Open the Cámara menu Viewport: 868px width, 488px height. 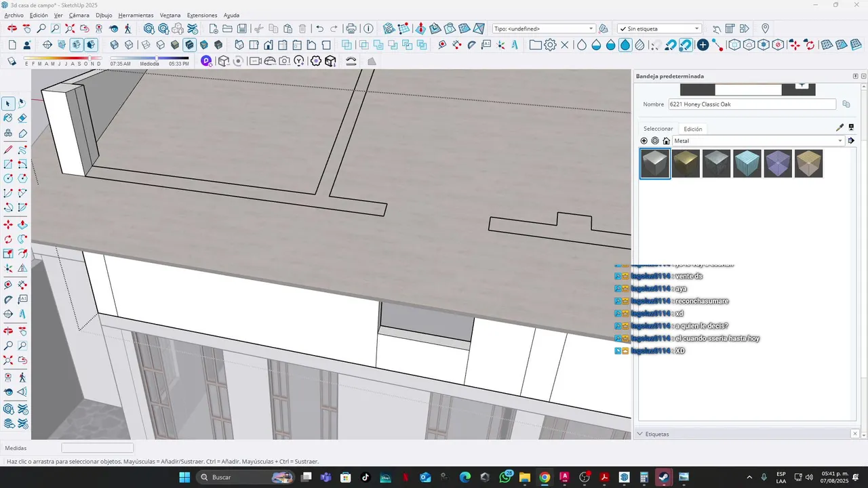(x=79, y=15)
